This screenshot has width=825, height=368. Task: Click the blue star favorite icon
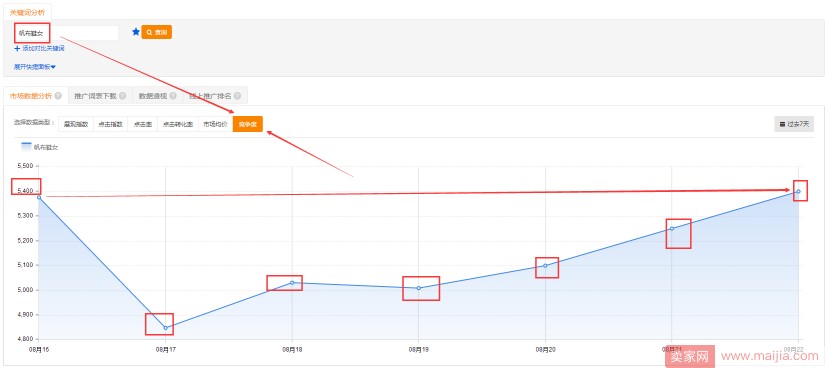pyautogui.click(x=136, y=32)
